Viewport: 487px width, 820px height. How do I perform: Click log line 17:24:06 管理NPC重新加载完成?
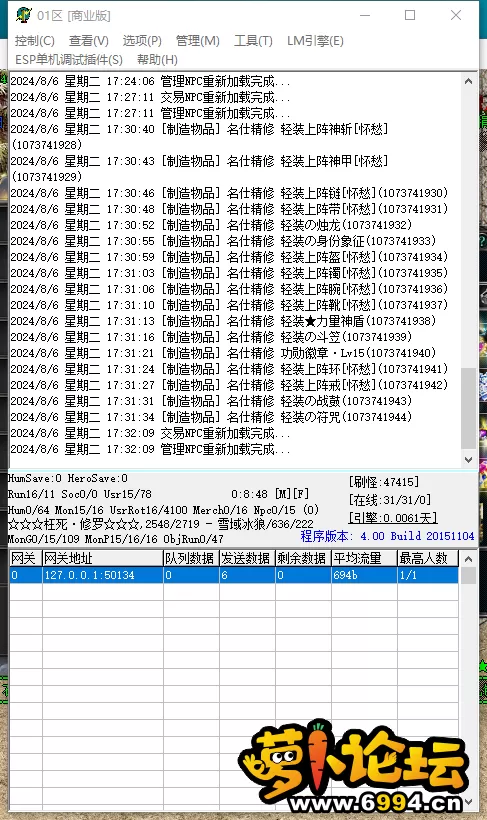tap(150, 81)
